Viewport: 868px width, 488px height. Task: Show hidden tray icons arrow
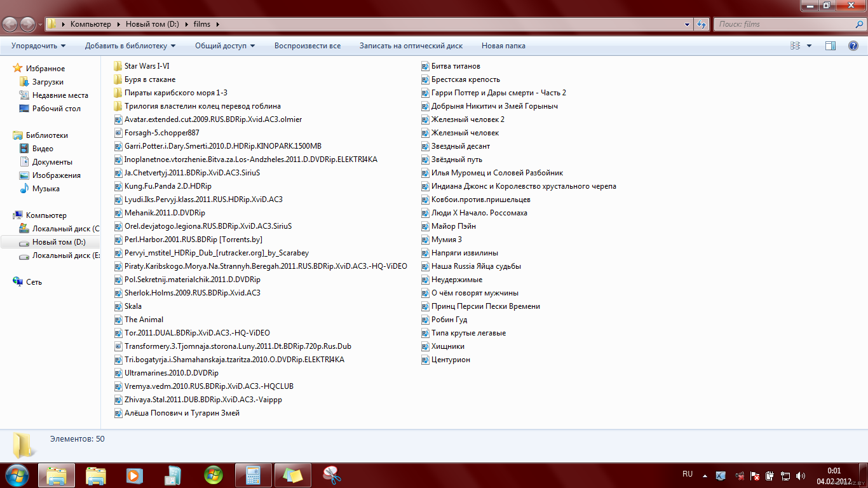point(705,475)
